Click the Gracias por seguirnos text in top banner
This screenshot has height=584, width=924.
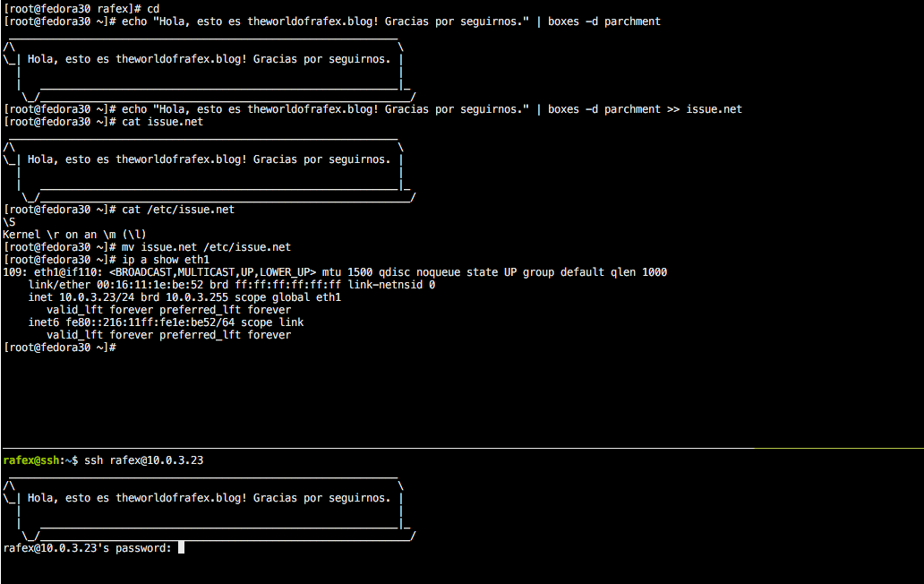coord(322,58)
